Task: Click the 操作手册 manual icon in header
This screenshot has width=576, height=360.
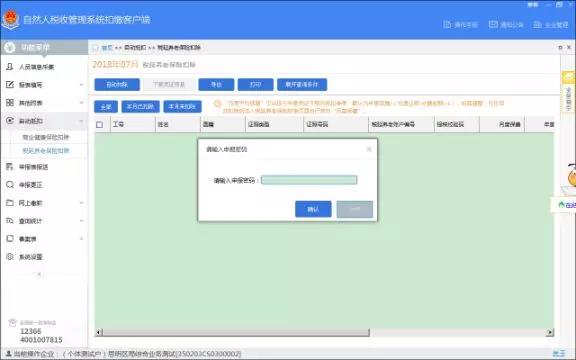Action: 447,24
